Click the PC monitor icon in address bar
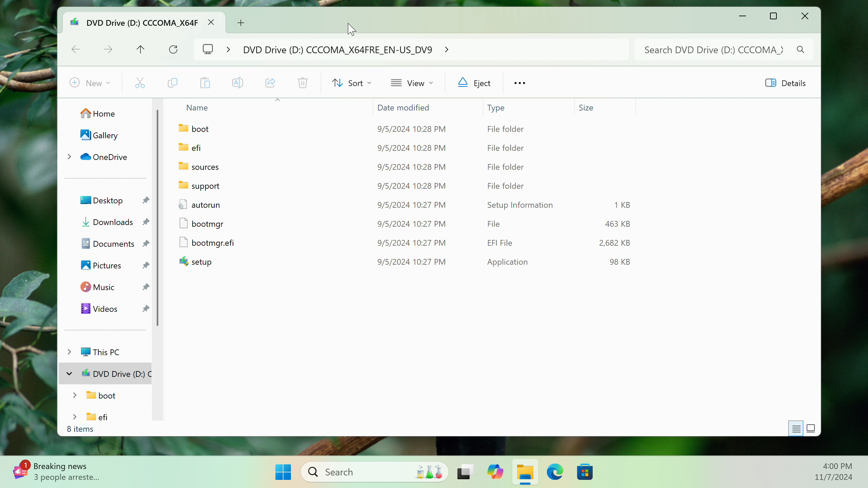868x488 pixels. 208,49
